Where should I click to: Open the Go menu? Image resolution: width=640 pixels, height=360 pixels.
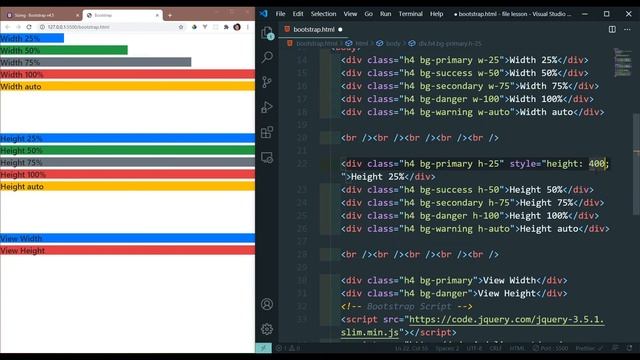(x=369, y=14)
